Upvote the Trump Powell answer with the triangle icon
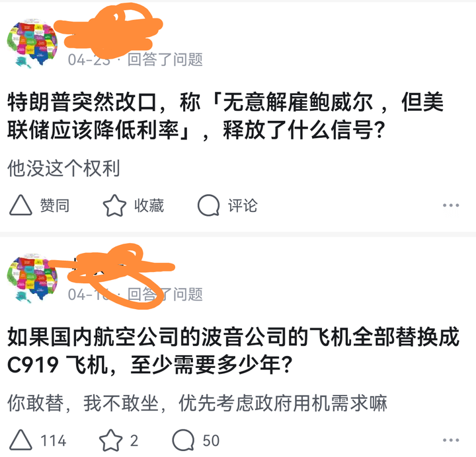This screenshot has height=457, width=476. (20, 205)
